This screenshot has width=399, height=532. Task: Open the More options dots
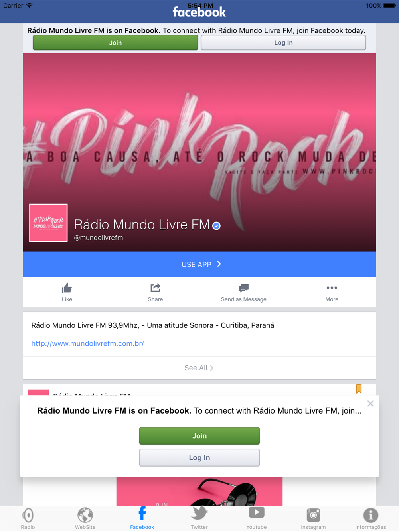tap(332, 288)
